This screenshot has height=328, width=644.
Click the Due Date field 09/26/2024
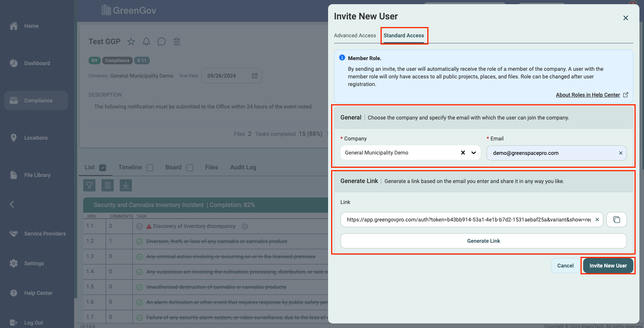[231, 76]
